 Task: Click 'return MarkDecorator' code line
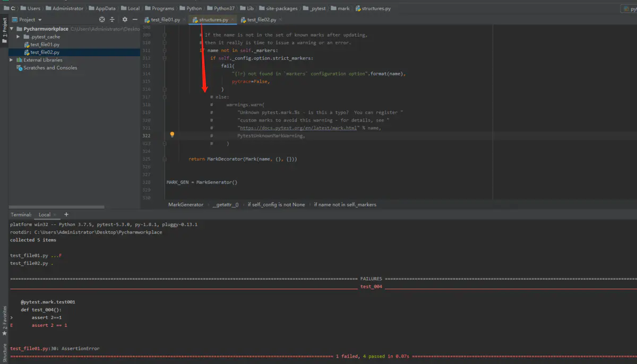[x=243, y=159]
